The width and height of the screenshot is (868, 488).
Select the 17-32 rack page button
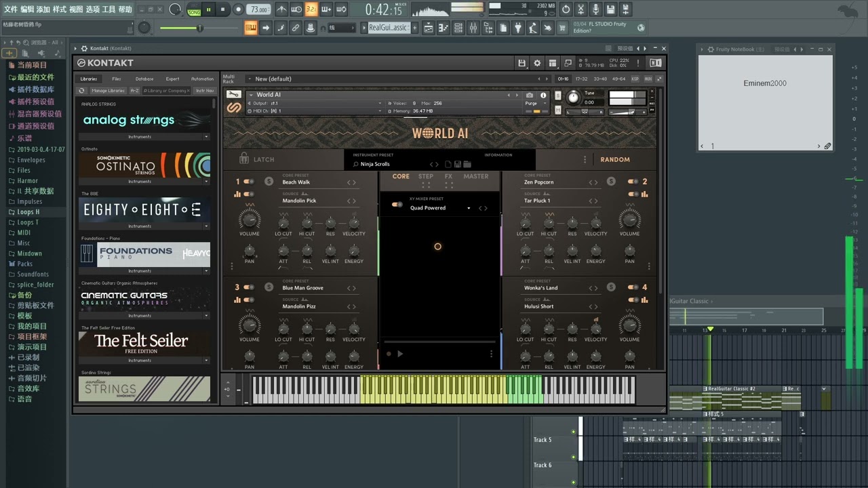pos(582,79)
